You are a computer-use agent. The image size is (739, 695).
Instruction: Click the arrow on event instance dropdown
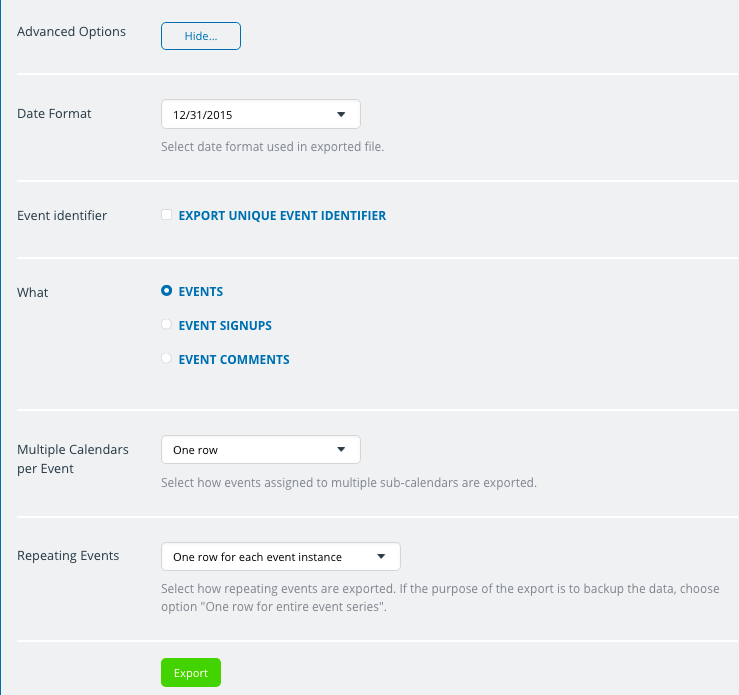381,556
